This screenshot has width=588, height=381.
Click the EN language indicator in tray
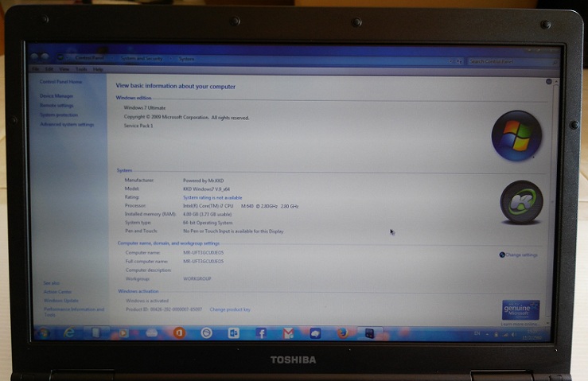pos(477,333)
